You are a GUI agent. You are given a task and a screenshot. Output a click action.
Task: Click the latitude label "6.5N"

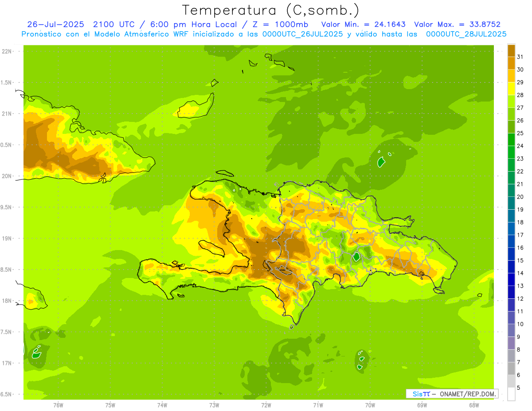pos(6,394)
